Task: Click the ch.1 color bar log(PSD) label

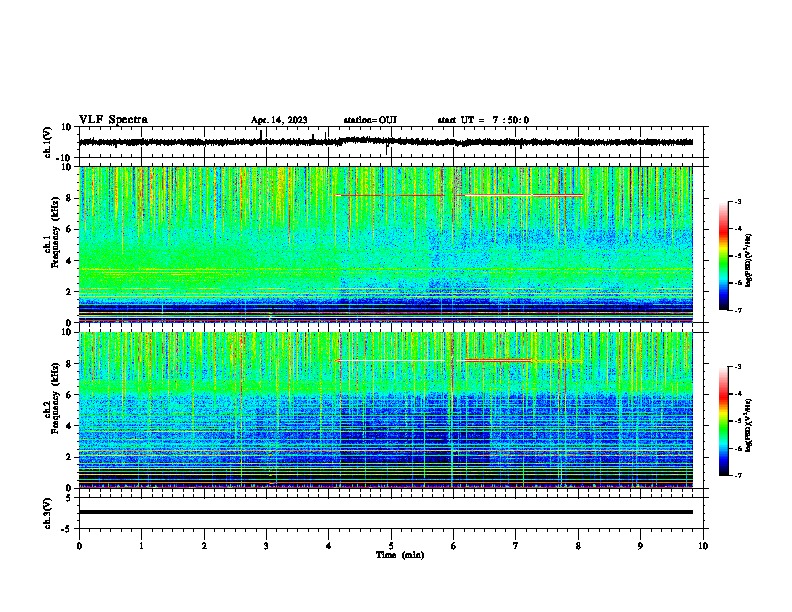Action: click(749, 260)
